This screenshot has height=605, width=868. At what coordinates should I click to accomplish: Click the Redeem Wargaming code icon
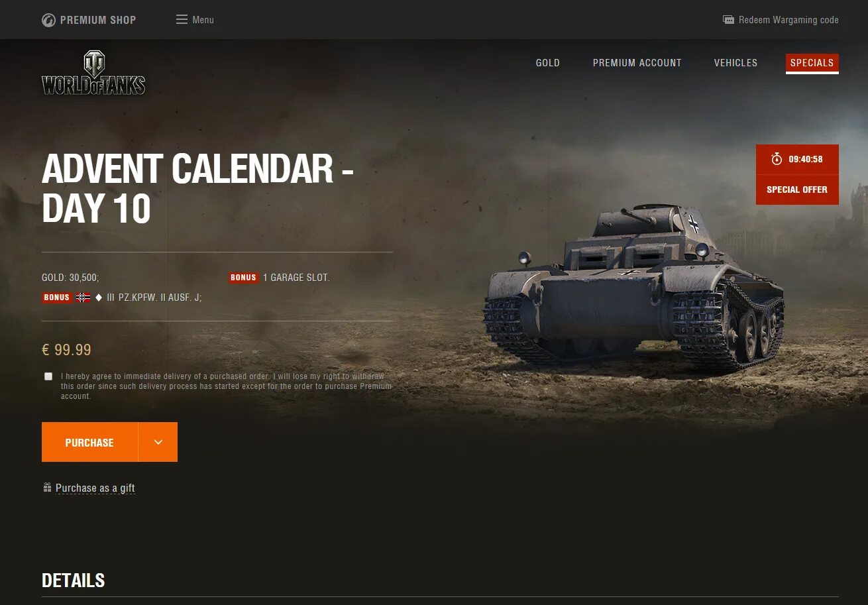point(728,20)
